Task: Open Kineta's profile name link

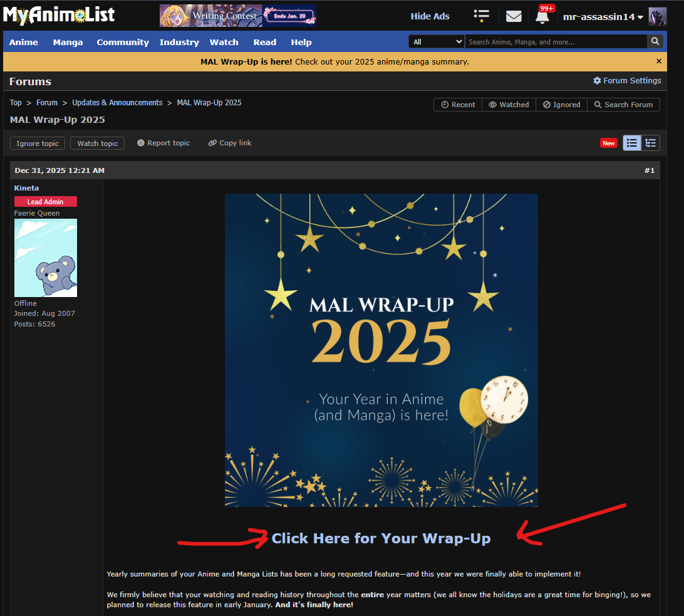Action: pyautogui.click(x=26, y=188)
